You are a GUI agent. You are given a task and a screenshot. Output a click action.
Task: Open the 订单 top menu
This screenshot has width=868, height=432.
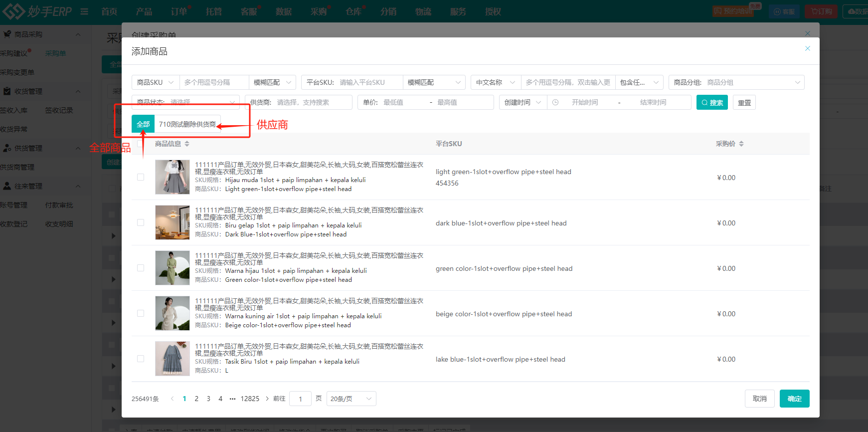point(179,11)
